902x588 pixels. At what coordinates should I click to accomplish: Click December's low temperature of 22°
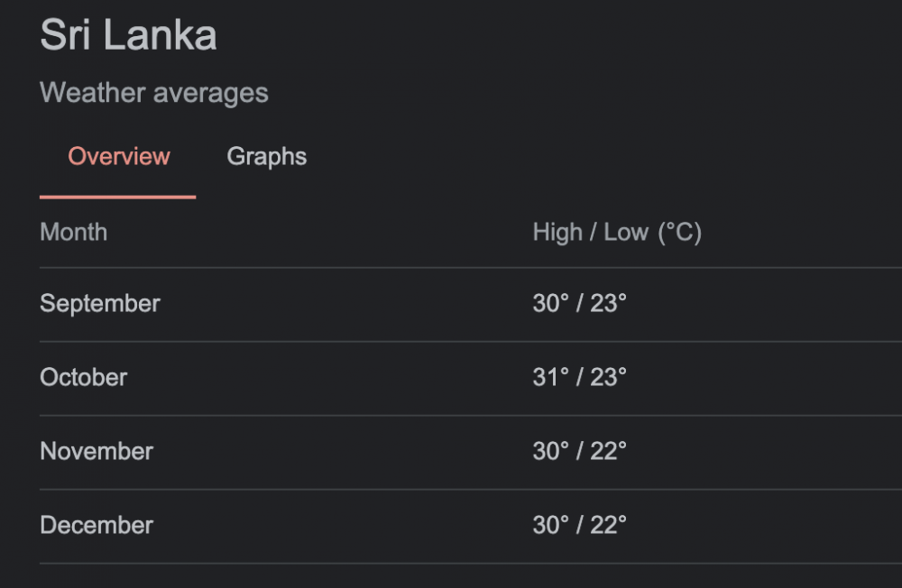pos(608,526)
